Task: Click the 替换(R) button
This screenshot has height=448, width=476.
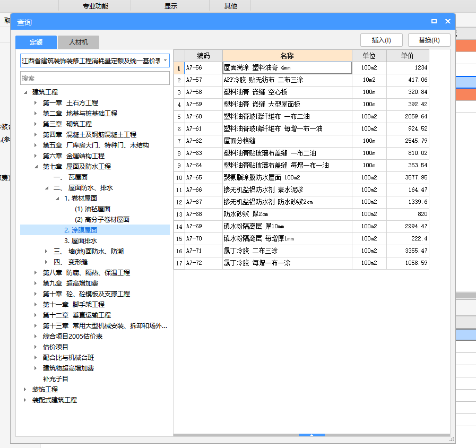Action: pos(428,40)
